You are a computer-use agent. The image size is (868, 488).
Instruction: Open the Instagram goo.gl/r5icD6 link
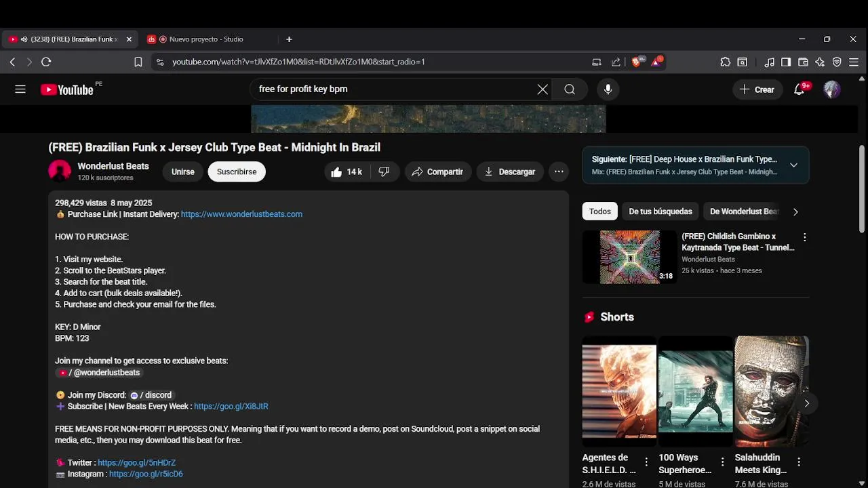click(x=146, y=474)
